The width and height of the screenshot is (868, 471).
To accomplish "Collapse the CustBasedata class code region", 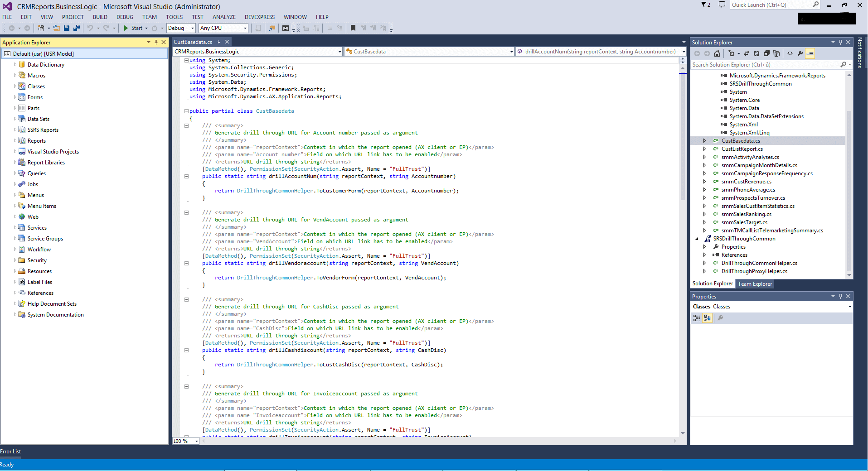I will point(186,111).
